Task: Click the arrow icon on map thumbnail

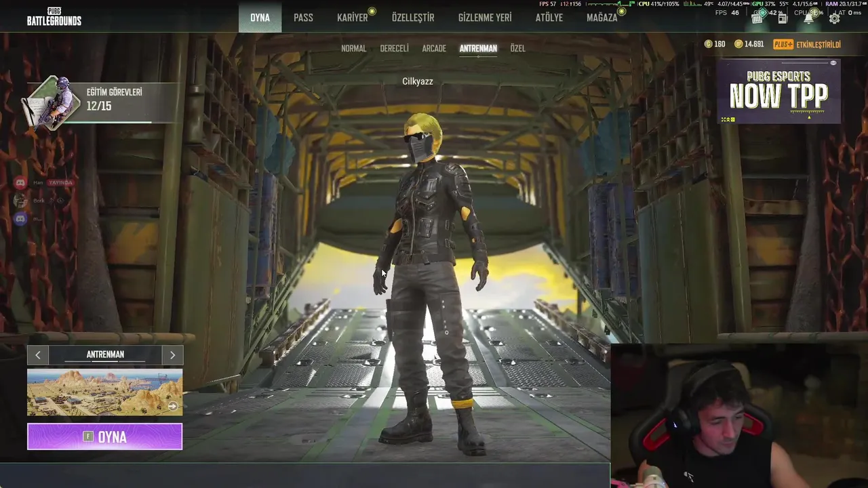Action: click(172, 406)
